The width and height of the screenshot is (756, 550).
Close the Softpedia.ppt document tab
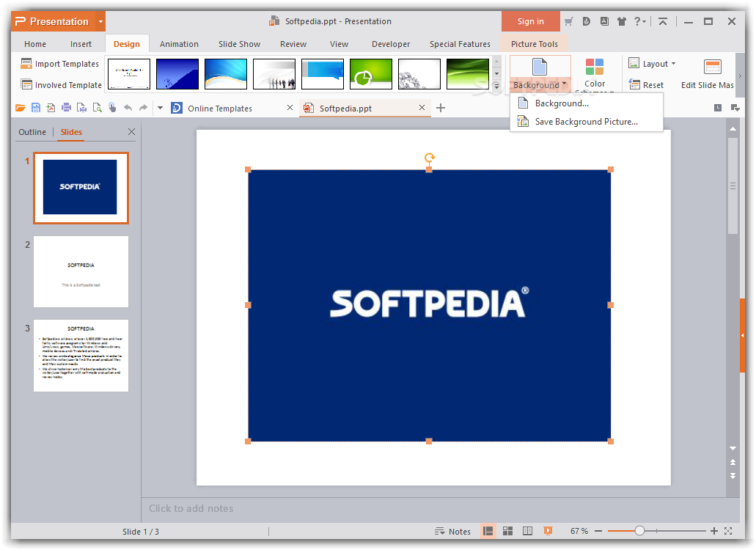tap(422, 108)
